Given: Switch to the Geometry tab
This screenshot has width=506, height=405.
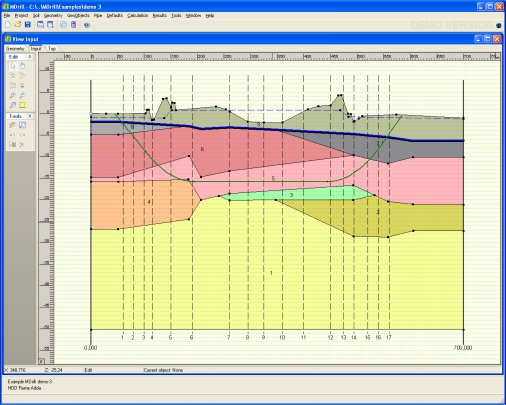Looking at the screenshot, I should pos(15,49).
